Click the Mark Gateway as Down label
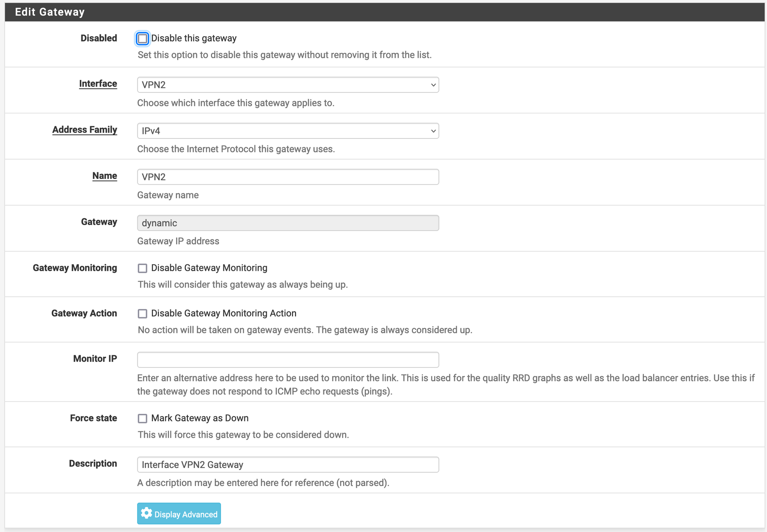This screenshot has width=767, height=532. tap(199, 418)
